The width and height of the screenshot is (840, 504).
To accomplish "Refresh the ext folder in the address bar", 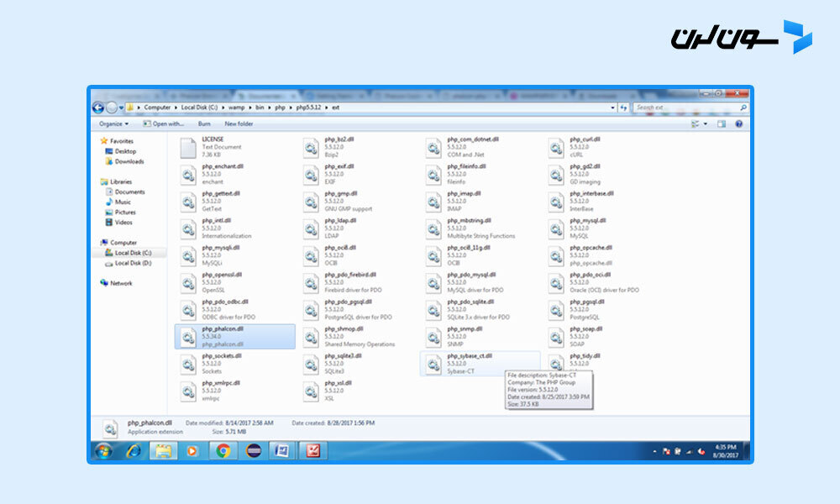I will (x=623, y=108).
